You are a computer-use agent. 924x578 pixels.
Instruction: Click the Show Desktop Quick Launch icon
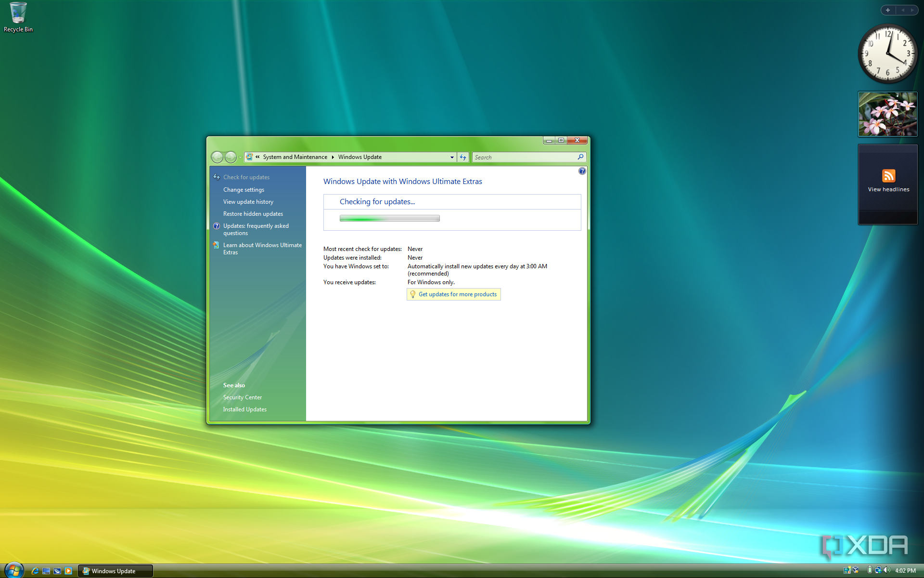pyautogui.click(x=46, y=571)
